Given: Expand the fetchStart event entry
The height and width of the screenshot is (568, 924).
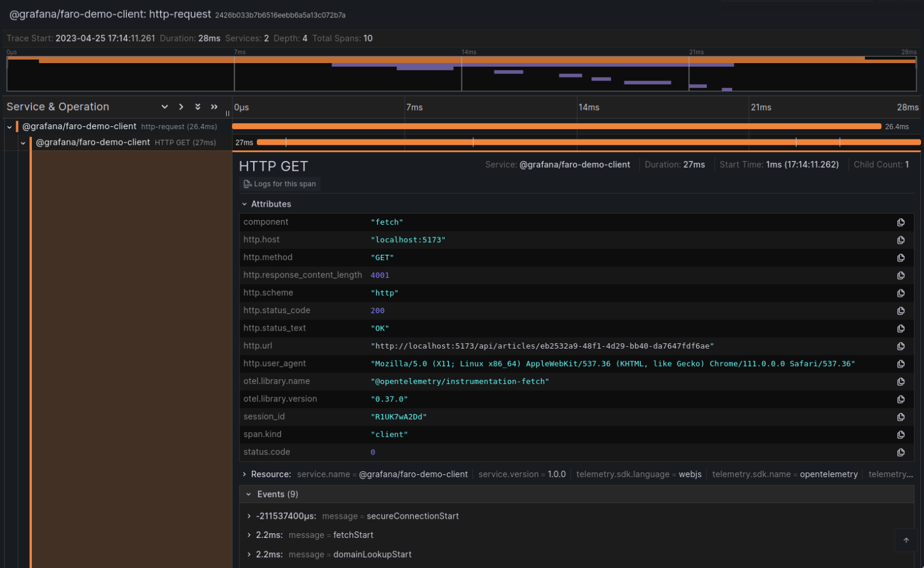Looking at the screenshot, I should point(248,535).
